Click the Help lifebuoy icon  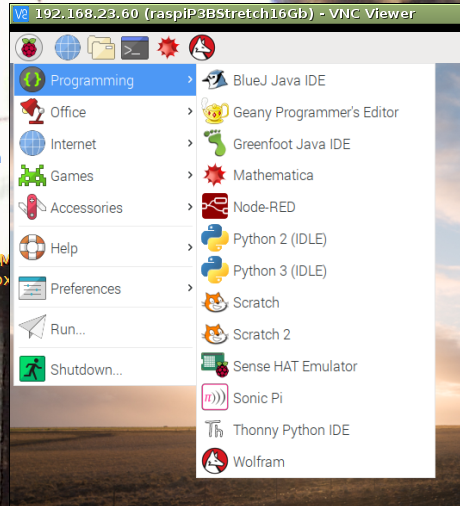tap(32, 247)
